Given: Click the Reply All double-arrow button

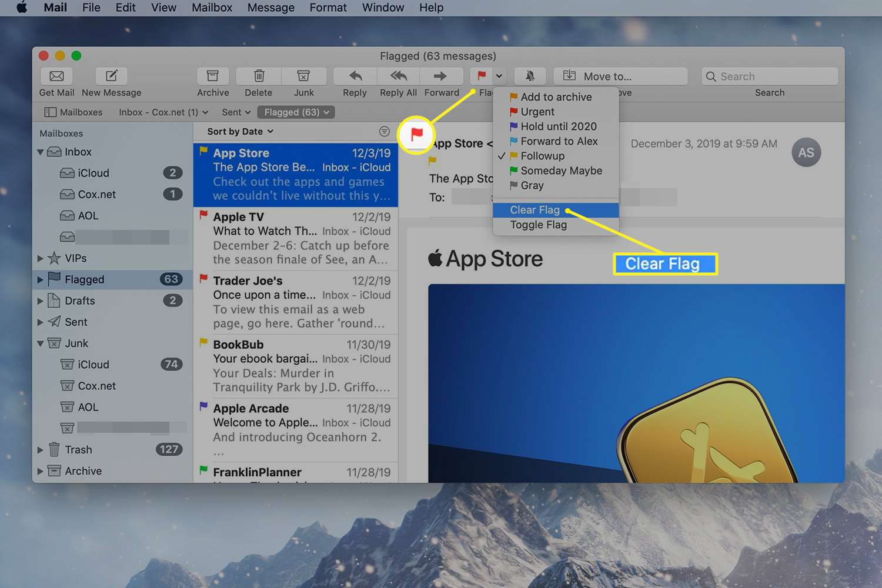Looking at the screenshot, I should (398, 76).
